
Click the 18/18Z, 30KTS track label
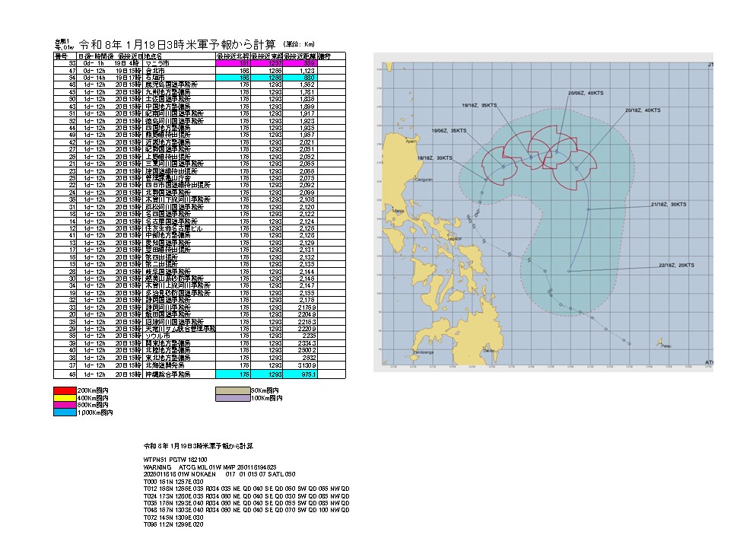(435, 158)
